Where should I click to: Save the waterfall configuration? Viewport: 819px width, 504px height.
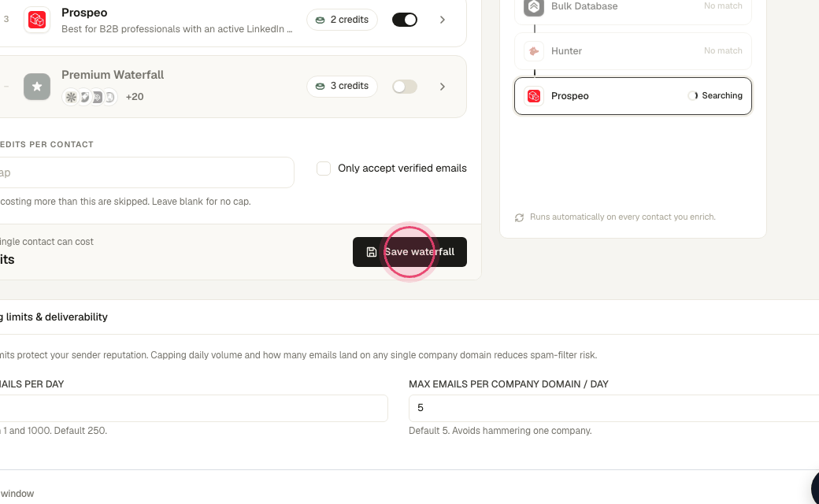(x=409, y=252)
